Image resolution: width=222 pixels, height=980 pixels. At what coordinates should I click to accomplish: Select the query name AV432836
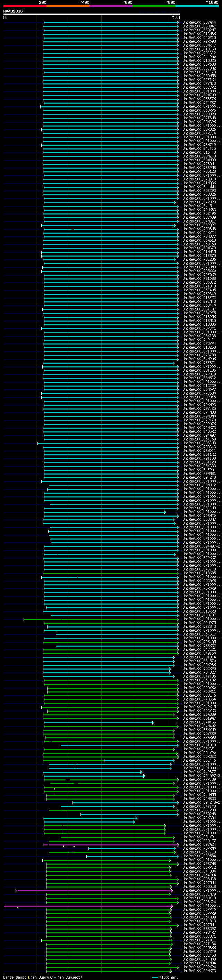13,11
